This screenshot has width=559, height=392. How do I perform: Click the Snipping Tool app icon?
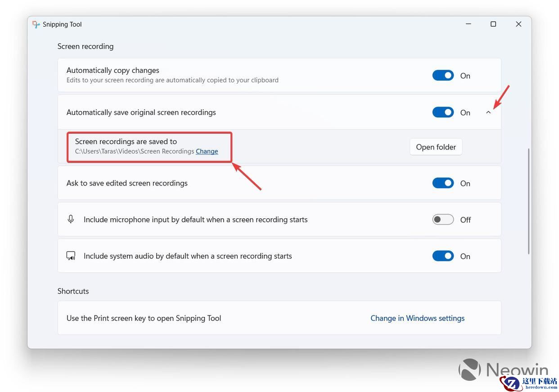pyautogui.click(x=36, y=24)
